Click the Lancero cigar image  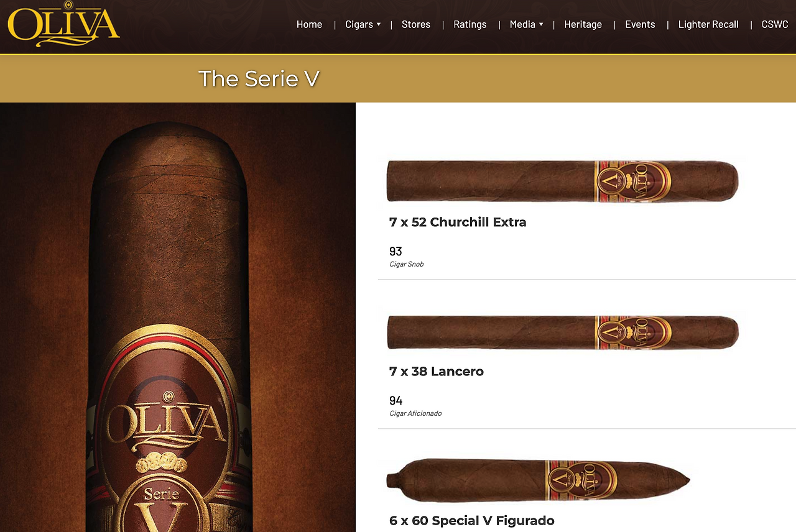tap(563, 332)
